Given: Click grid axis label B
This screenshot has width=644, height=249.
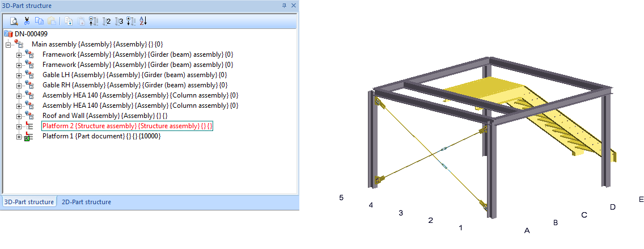Looking at the screenshot, I should pos(556,223).
